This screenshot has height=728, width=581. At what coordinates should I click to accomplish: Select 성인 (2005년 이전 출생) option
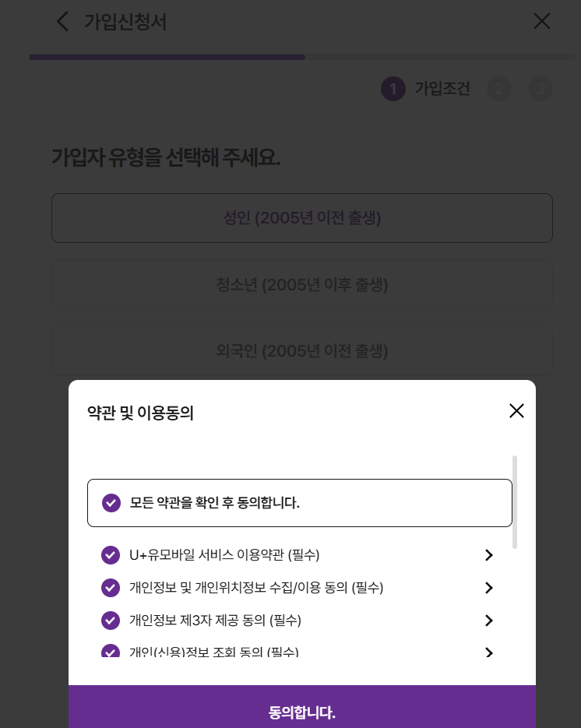click(302, 218)
